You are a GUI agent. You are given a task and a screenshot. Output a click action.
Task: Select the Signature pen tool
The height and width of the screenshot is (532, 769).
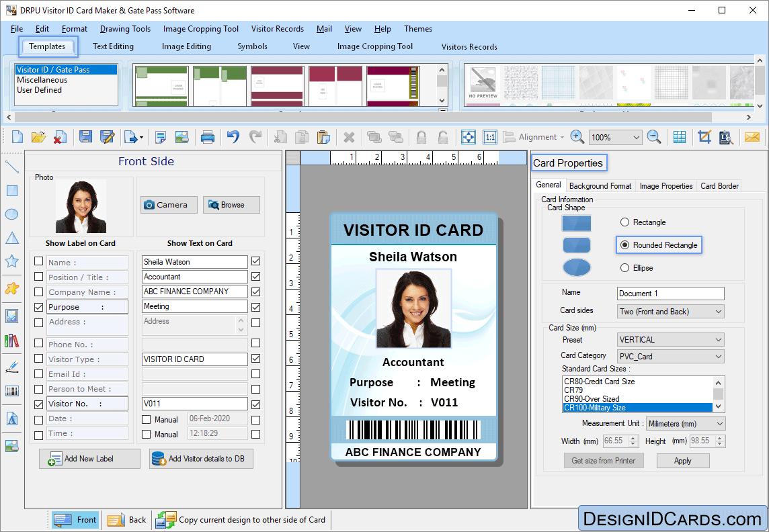[12, 367]
